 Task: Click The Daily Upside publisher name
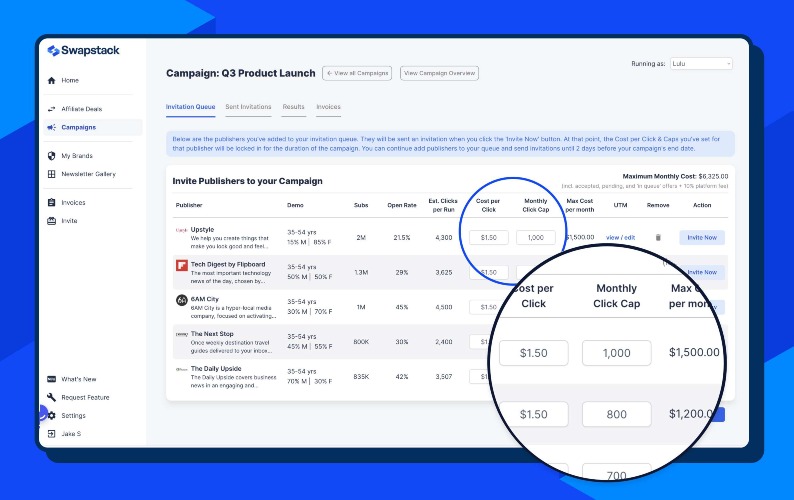click(216, 369)
